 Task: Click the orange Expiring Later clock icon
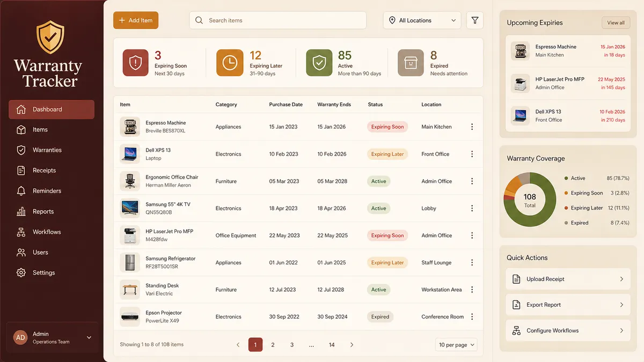pyautogui.click(x=230, y=63)
